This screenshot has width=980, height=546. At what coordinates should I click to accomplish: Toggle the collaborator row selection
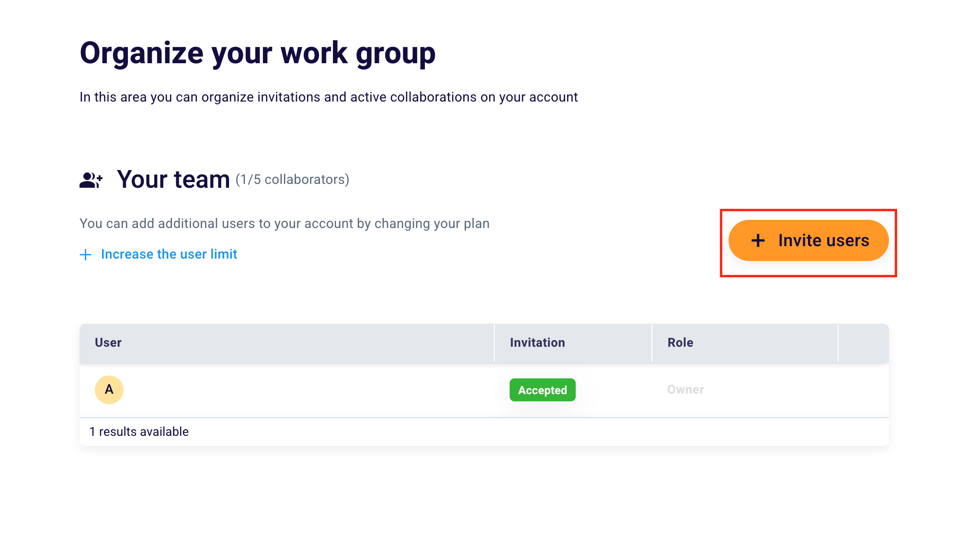coord(287,390)
